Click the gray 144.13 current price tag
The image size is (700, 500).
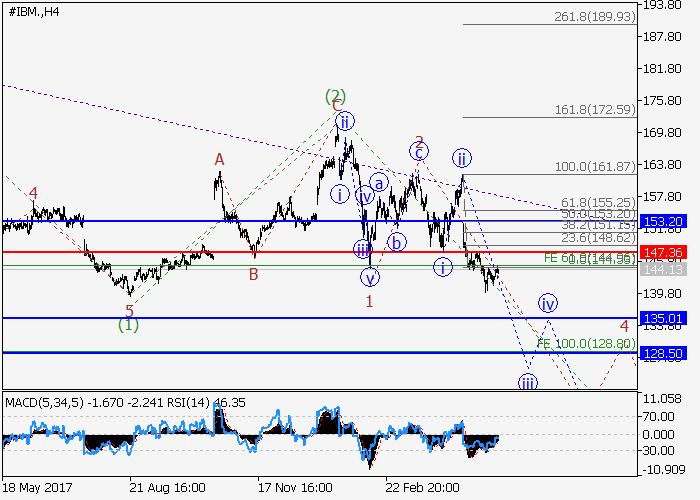click(663, 269)
